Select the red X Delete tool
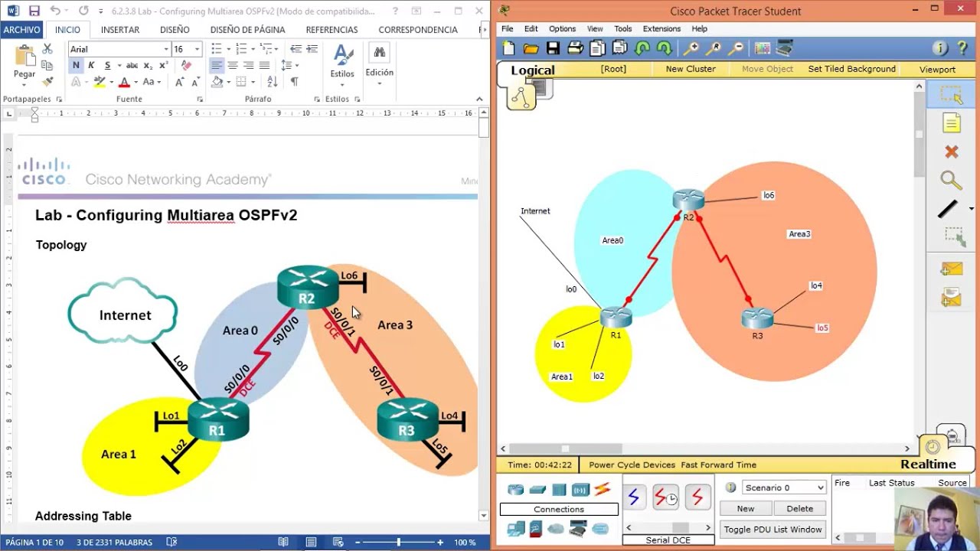980x551 pixels. tap(951, 152)
